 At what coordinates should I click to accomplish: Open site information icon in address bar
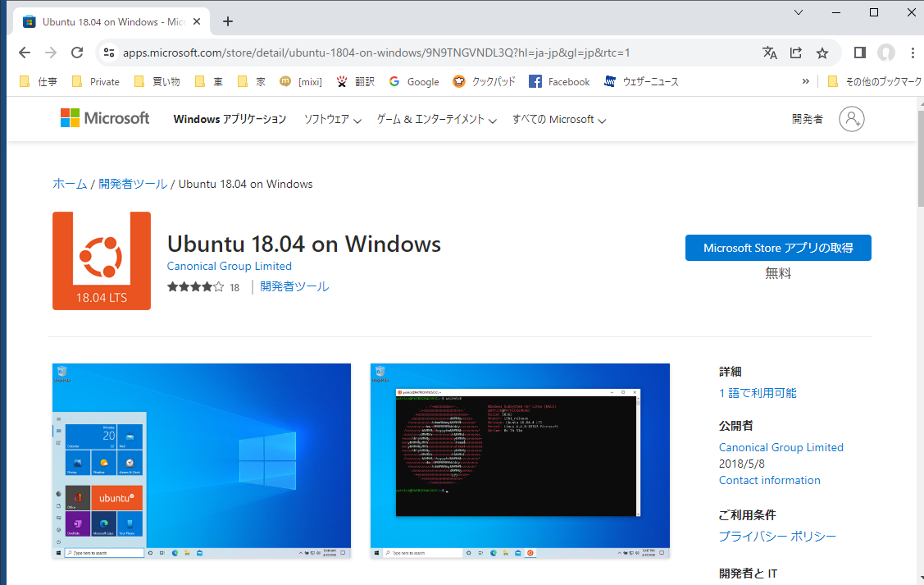[109, 53]
